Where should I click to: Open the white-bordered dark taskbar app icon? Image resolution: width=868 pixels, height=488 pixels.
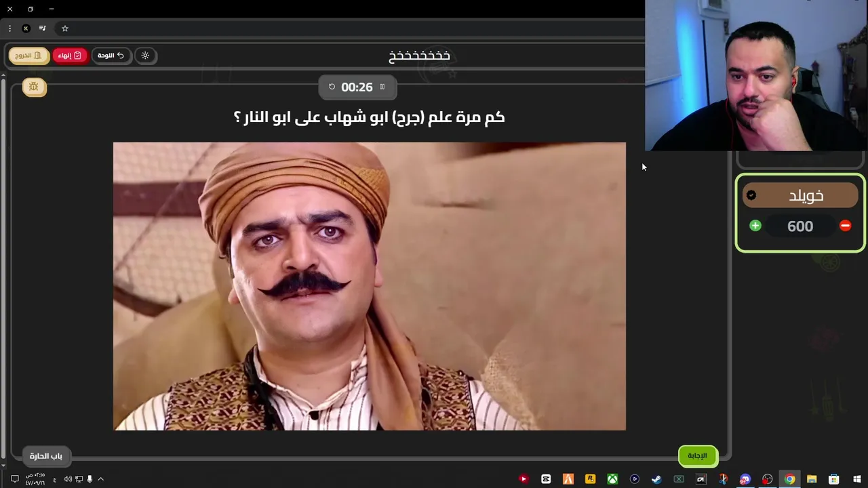pyautogui.click(x=701, y=479)
